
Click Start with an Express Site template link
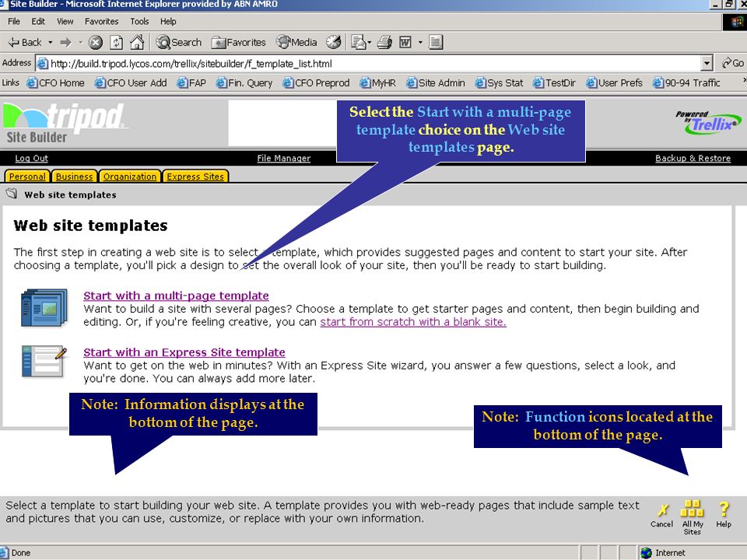point(184,352)
